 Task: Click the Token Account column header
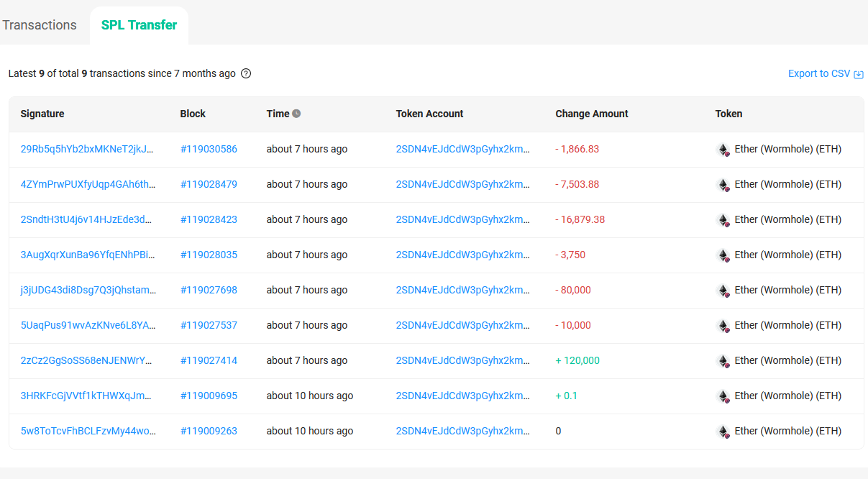429,114
